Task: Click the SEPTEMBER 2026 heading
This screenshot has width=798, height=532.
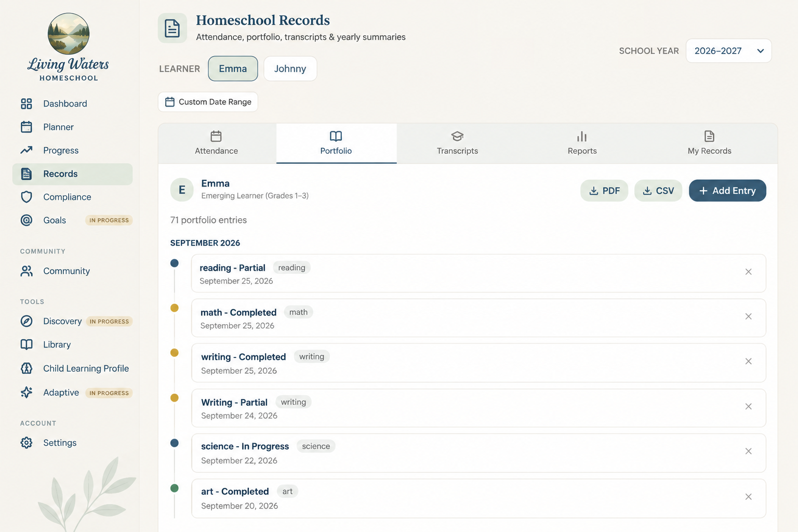Action: 205,243
